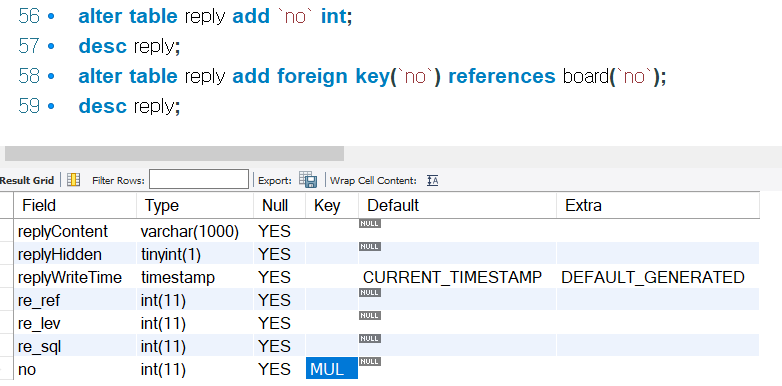Select the re_lev field cell
The height and width of the screenshot is (386, 782).
point(75,323)
